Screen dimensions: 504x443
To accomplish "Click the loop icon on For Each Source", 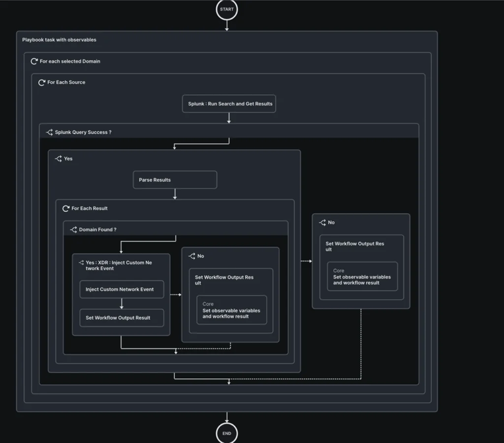I will click(x=41, y=82).
